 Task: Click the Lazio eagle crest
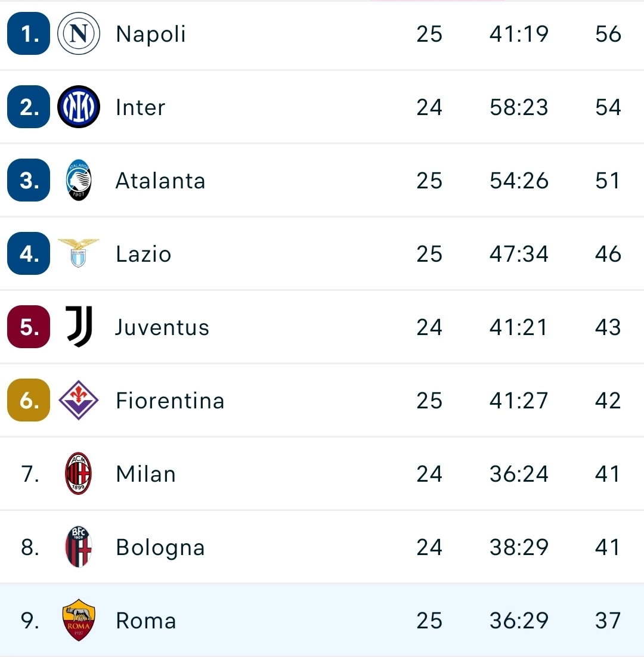78,253
